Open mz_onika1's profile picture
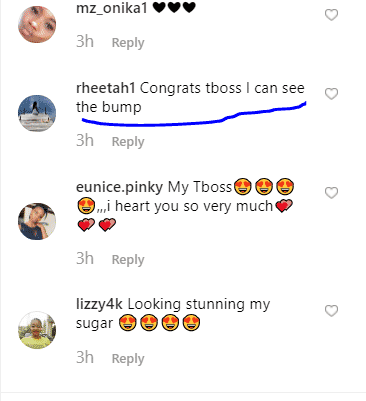366x401 pixels. (x=37, y=24)
